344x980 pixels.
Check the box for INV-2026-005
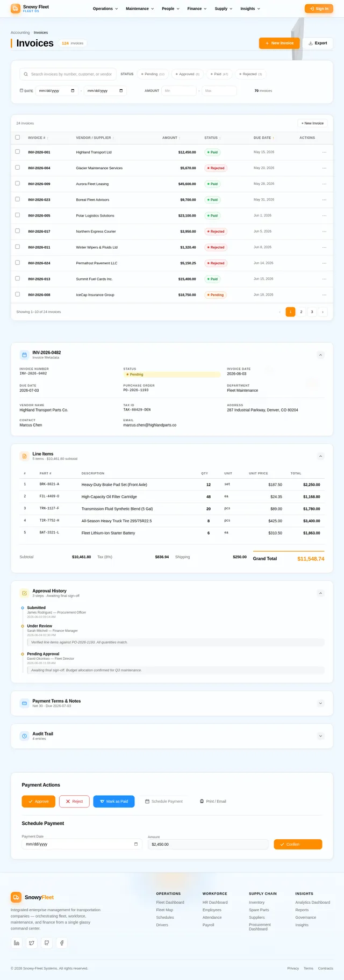coord(18,215)
